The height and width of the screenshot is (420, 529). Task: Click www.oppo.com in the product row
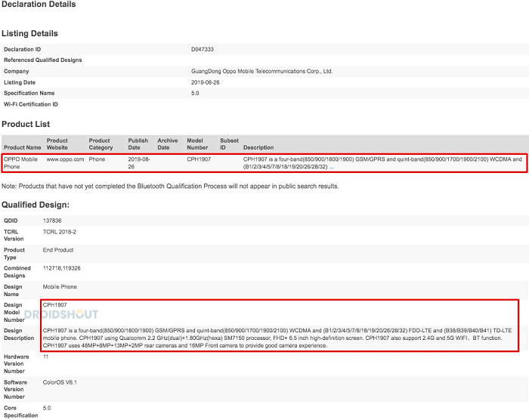coord(65,159)
